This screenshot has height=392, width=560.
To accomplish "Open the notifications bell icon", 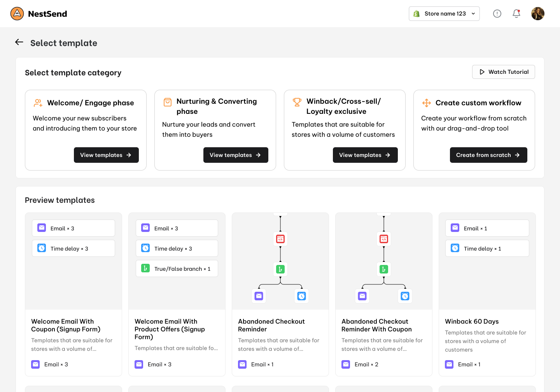I will [x=516, y=14].
